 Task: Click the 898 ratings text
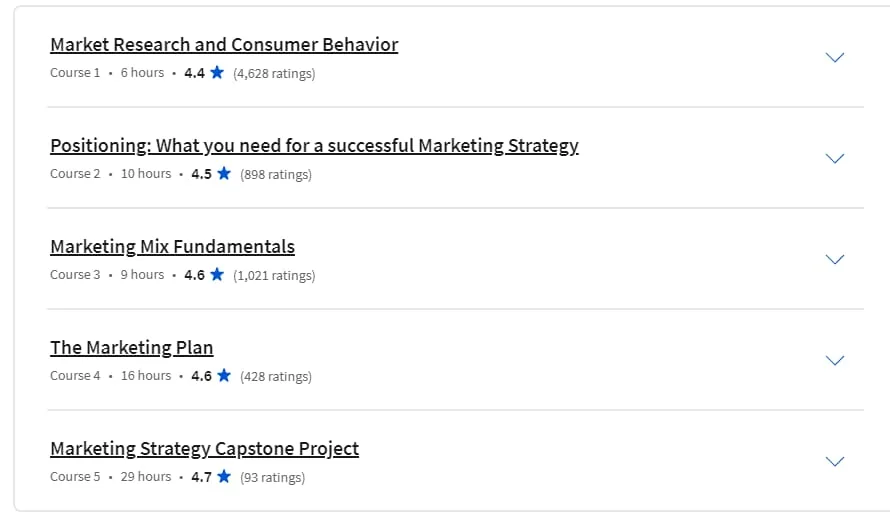pos(276,174)
